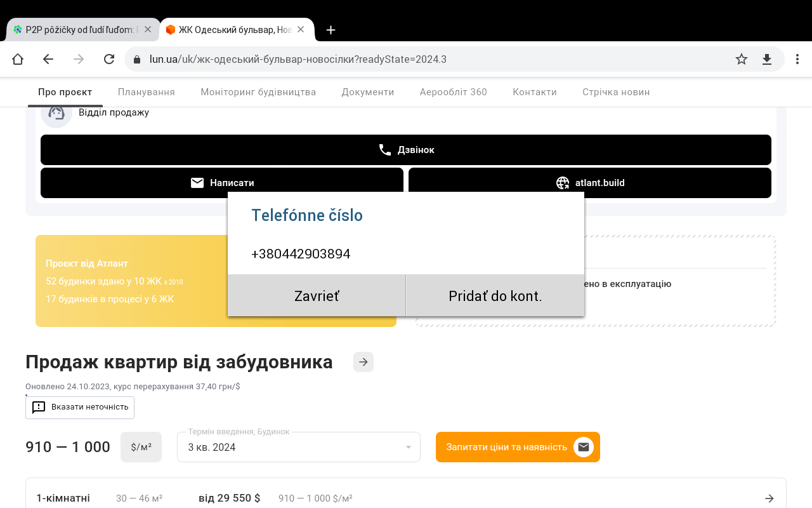Open browser downloads via download icon
This screenshot has width=812, height=508.
click(x=767, y=59)
